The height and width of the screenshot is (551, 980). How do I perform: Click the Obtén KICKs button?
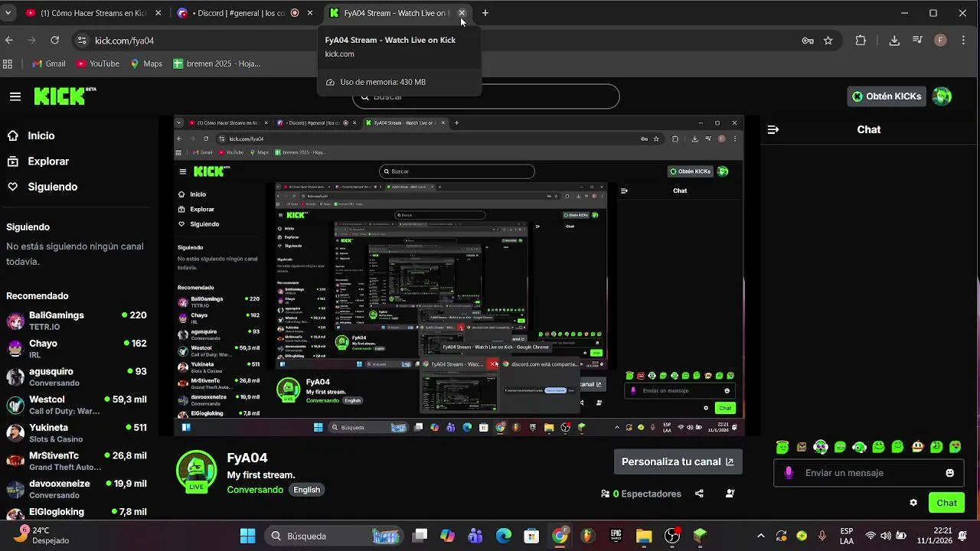pos(887,96)
